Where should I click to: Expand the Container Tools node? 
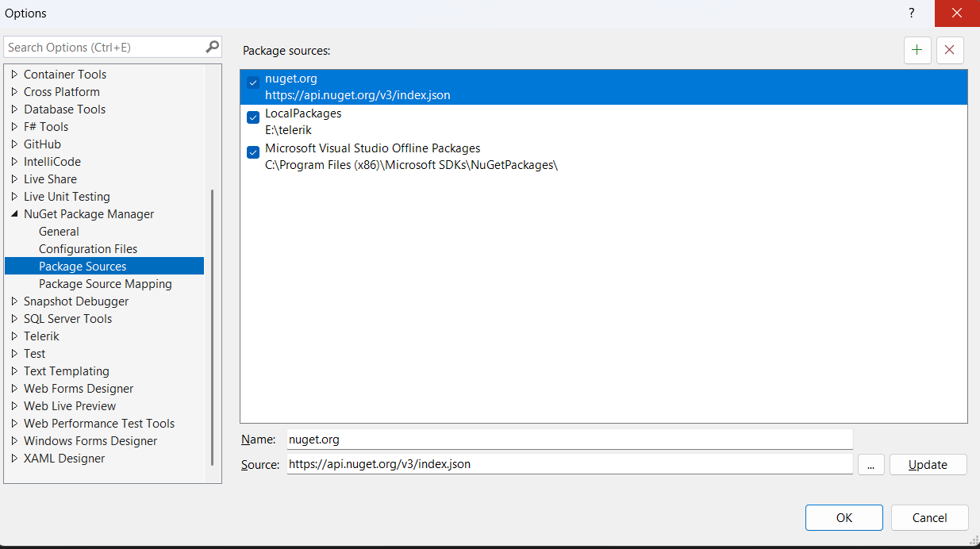click(14, 75)
